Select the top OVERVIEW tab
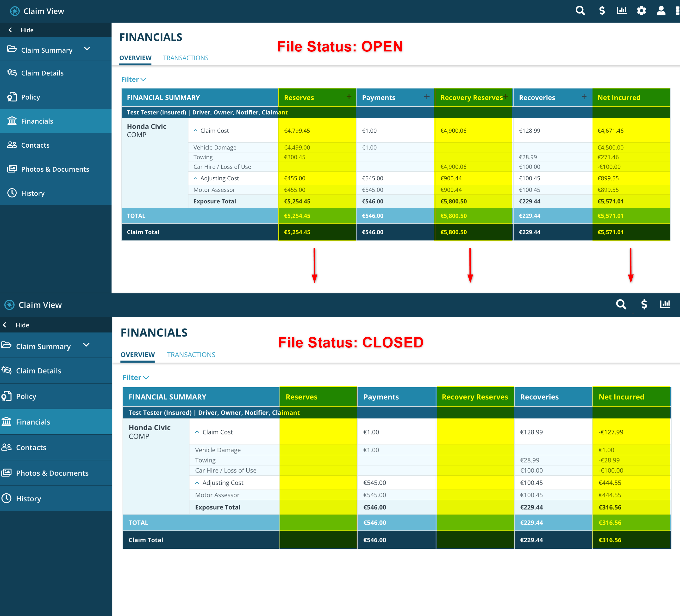Image resolution: width=680 pixels, height=616 pixels. (x=135, y=58)
